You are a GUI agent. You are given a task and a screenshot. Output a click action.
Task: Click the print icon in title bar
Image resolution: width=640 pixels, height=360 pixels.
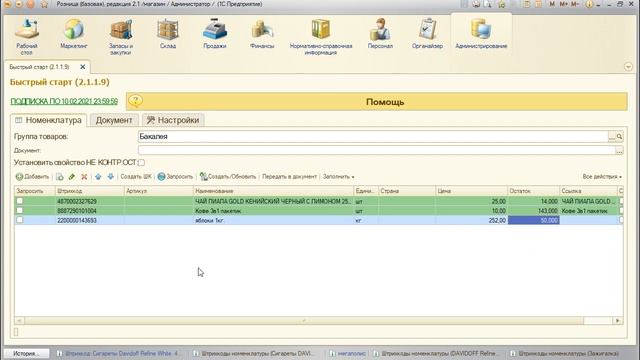point(476,4)
